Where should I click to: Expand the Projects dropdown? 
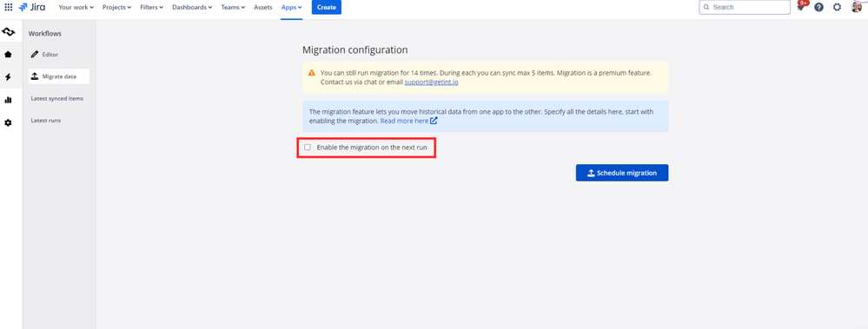point(116,7)
